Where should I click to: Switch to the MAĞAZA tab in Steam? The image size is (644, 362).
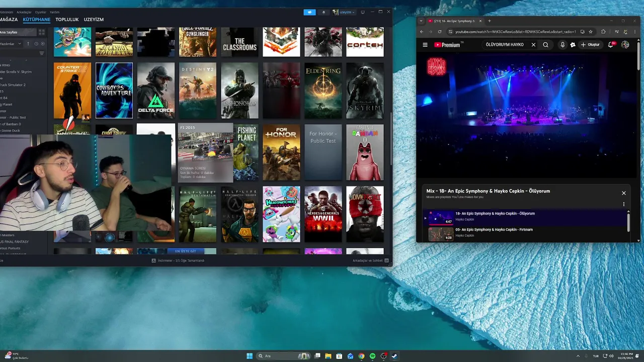tap(9, 20)
